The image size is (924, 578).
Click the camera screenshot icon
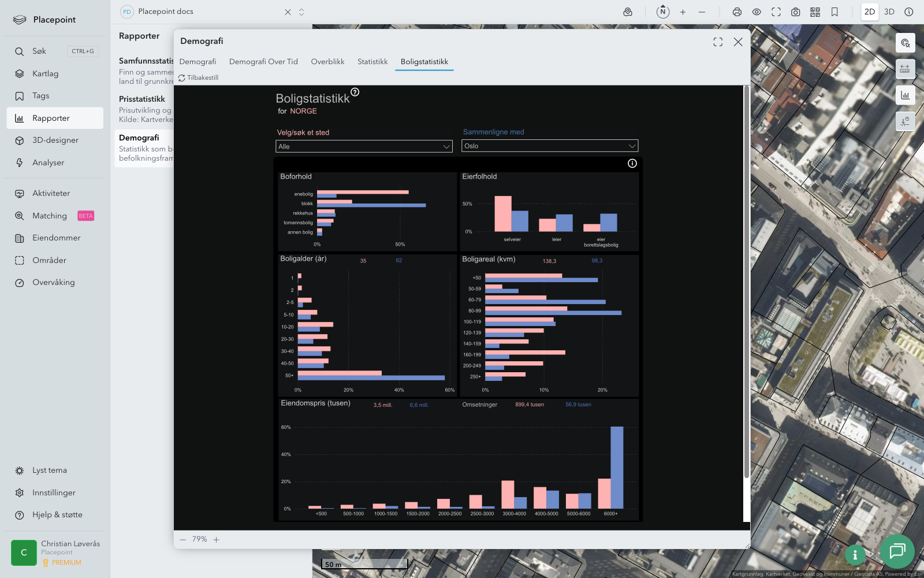795,12
